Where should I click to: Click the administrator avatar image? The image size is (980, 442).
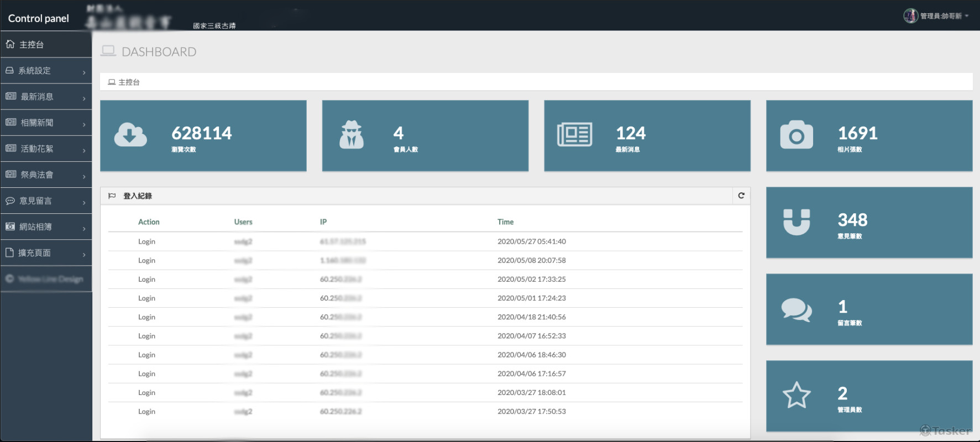point(910,16)
